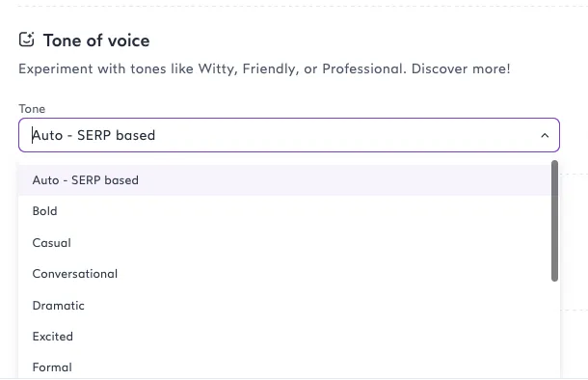Click the 'Tone of voice' section heading
Image resolution: width=588 pixels, height=380 pixels.
pyautogui.click(x=96, y=41)
